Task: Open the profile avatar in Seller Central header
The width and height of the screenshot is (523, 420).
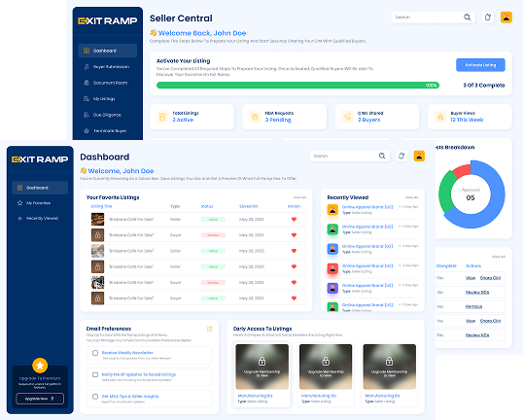Action: [x=506, y=17]
